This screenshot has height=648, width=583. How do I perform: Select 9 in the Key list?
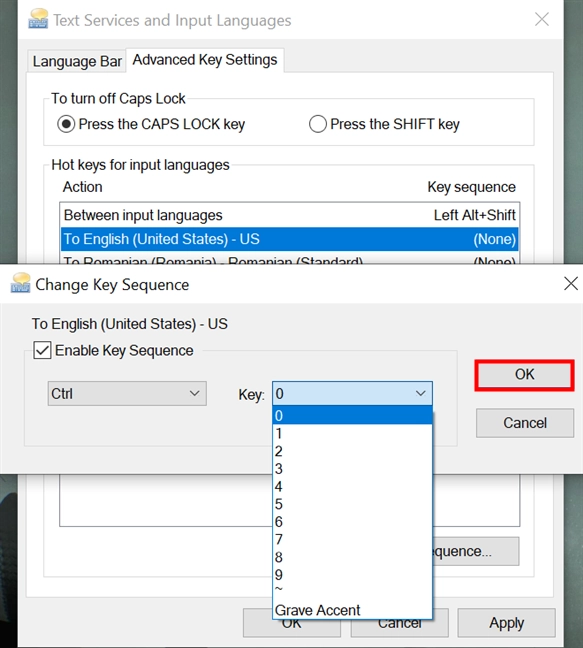[352, 575]
